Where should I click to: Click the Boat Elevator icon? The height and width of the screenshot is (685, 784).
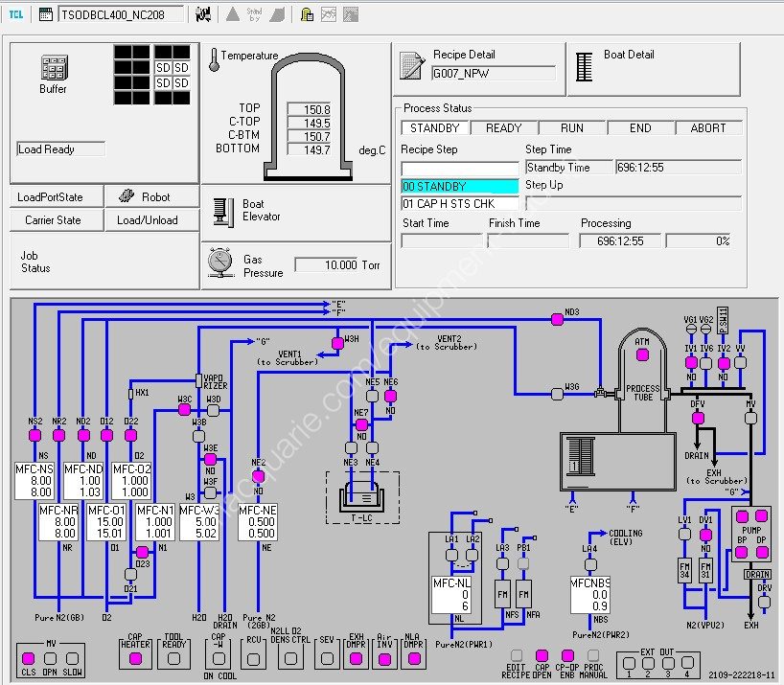pyautogui.click(x=223, y=212)
